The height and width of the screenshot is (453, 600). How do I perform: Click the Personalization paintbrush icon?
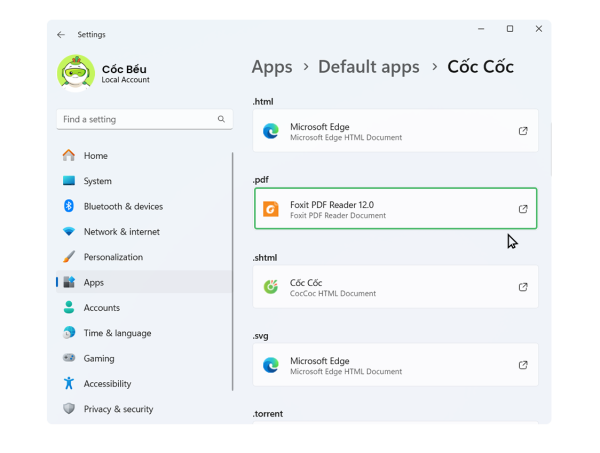(69, 256)
